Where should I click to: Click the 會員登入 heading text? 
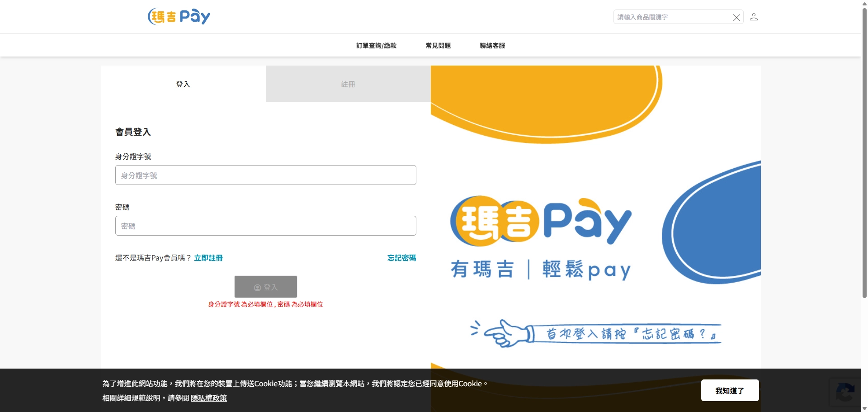coord(133,132)
